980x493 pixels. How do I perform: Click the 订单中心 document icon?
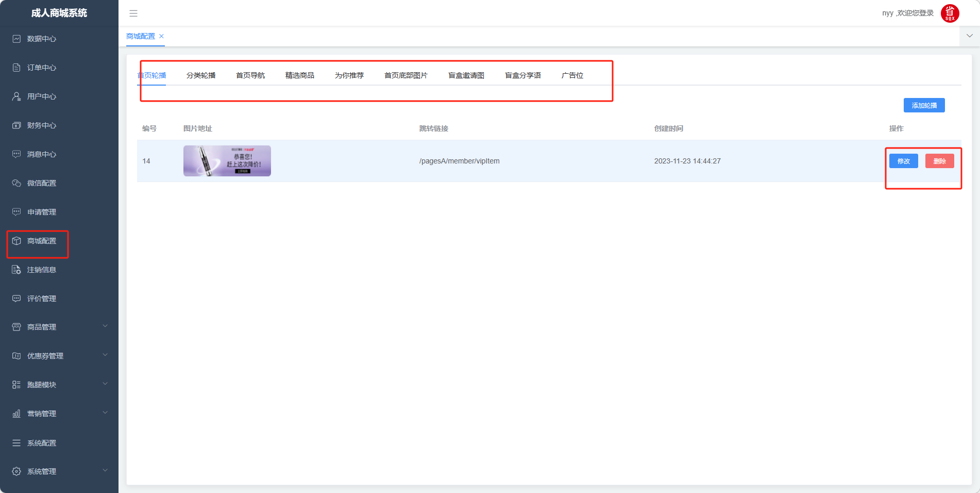pyautogui.click(x=16, y=68)
